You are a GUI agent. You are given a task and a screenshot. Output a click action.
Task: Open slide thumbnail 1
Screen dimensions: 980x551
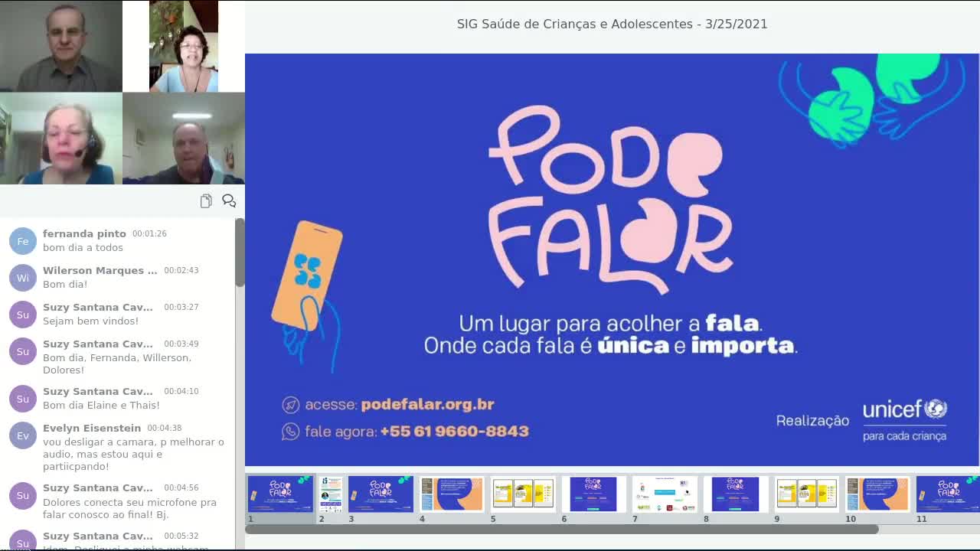coord(280,494)
